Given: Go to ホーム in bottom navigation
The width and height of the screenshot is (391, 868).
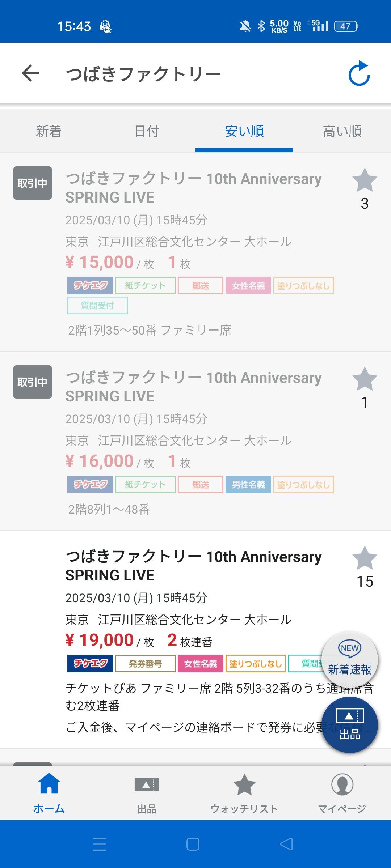Looking at the screenshot, I should click(49, 793).
